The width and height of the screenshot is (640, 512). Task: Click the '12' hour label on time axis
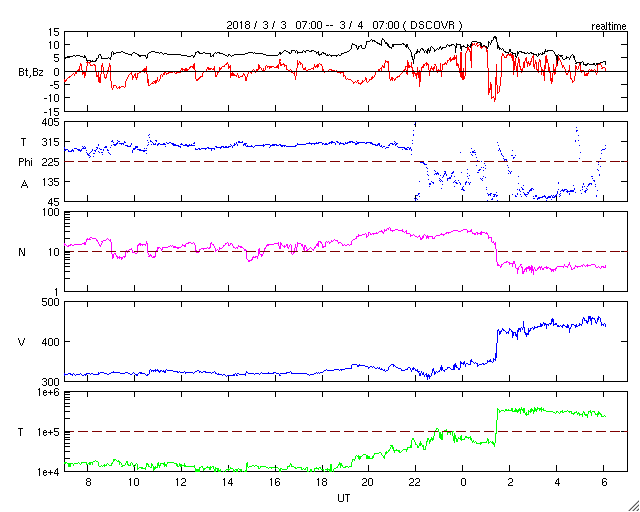point(181,483)
